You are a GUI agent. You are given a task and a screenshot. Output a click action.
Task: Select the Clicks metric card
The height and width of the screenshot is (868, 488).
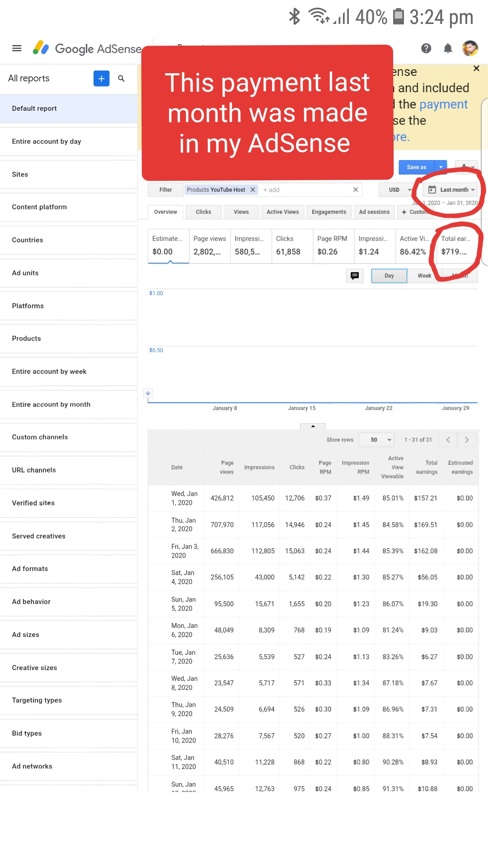click(292, 246)
